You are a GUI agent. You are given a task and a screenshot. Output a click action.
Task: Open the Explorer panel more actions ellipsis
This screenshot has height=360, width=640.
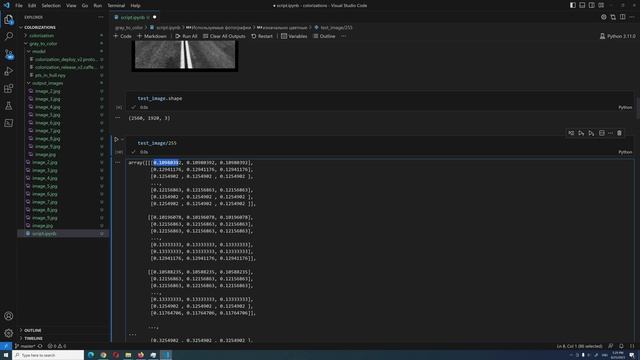pyautogui.click(x=101, y=17)
